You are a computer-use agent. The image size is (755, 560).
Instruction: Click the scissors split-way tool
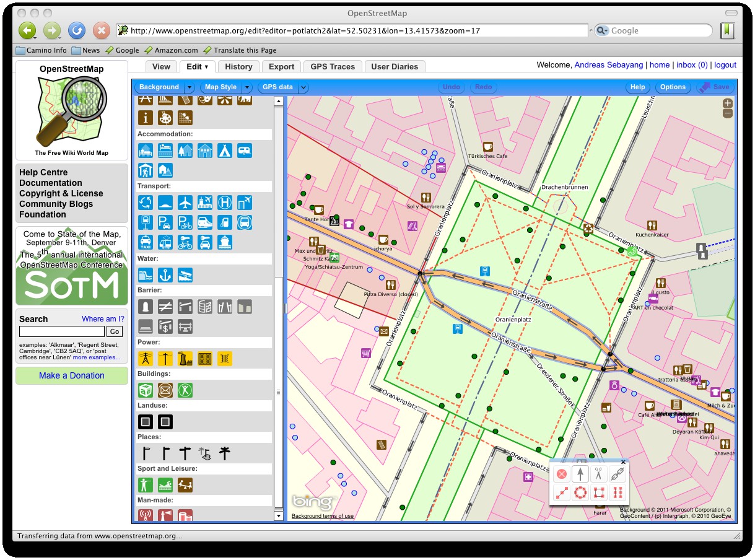pos(598,474)
